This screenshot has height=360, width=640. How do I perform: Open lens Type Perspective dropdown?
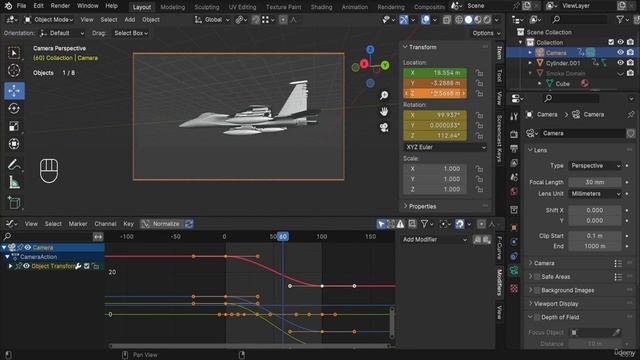595,166
